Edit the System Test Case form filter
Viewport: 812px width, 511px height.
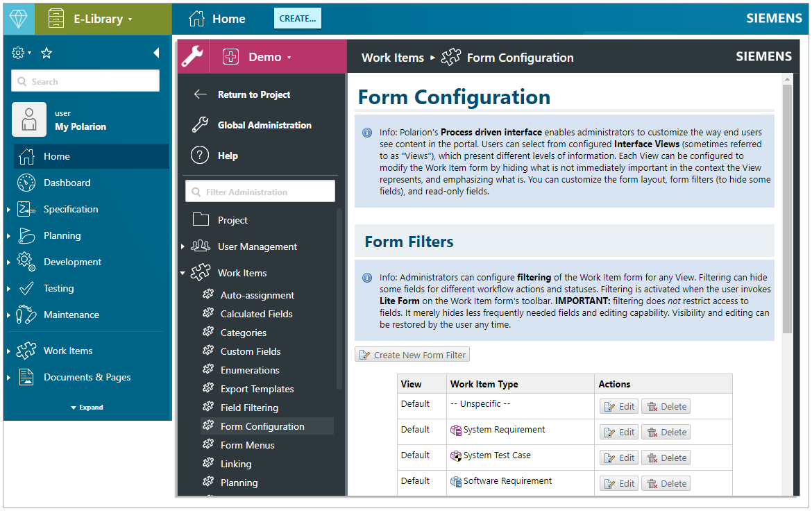tap(618, 457)
